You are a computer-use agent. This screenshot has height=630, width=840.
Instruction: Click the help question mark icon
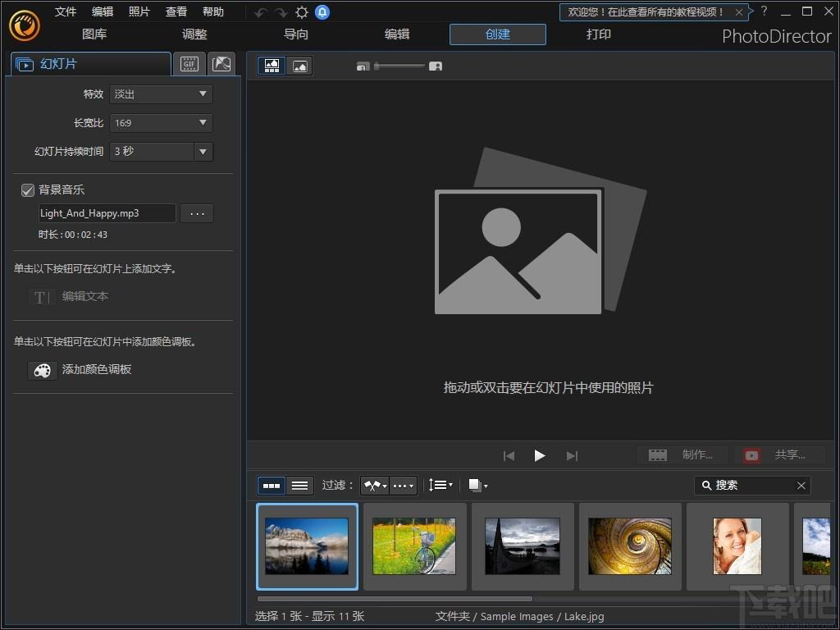click(764, 11)
